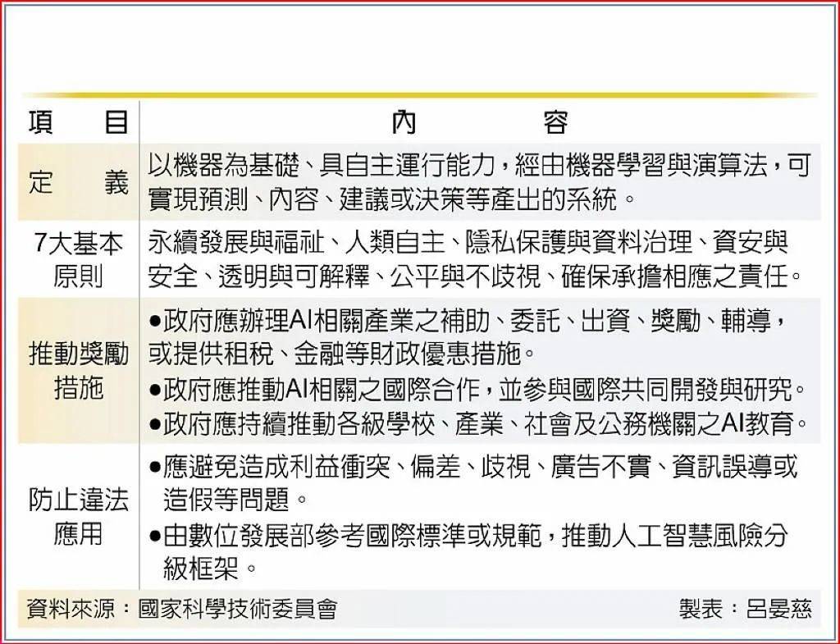Click the 內容 column header

[x=479, y=122]
